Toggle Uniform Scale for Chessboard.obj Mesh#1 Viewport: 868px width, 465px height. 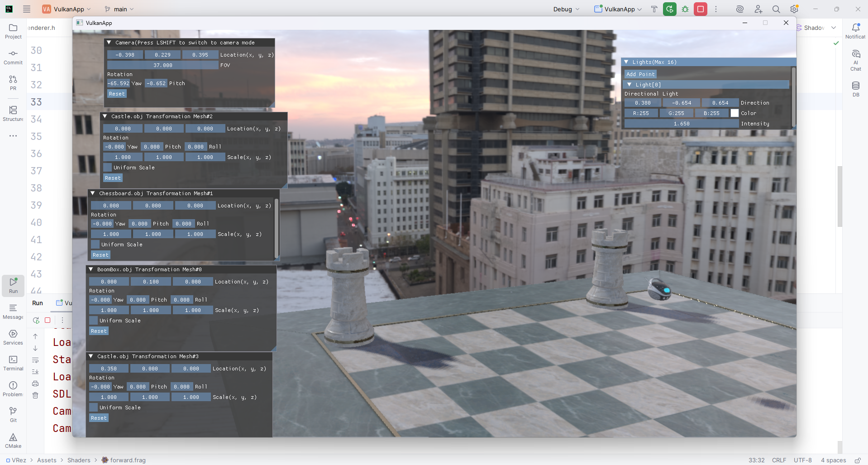click(95, 244)
